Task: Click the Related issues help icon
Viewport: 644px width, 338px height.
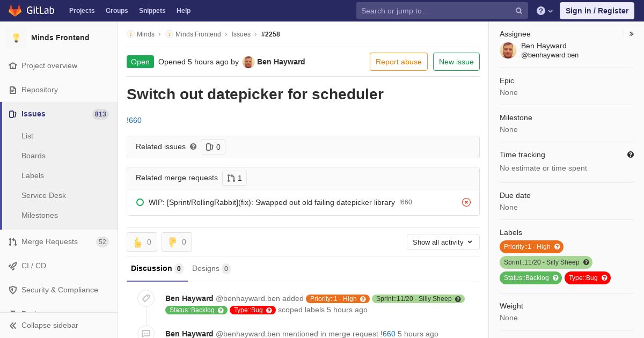Action: [x=193, y=146]
